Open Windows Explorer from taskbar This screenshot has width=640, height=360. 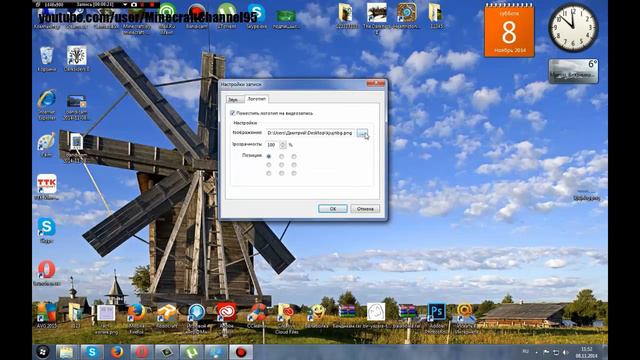[x=67, y=352]
